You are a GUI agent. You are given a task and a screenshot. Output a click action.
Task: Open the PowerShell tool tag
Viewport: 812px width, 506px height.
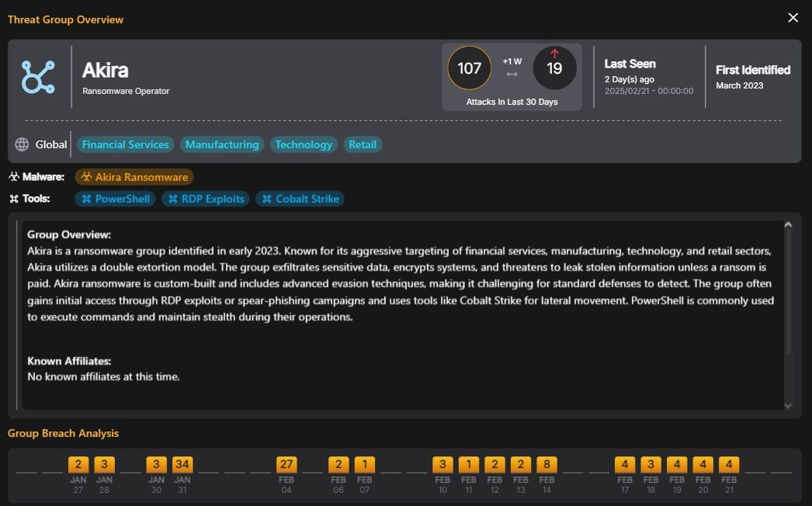click(x=116, y=199)
